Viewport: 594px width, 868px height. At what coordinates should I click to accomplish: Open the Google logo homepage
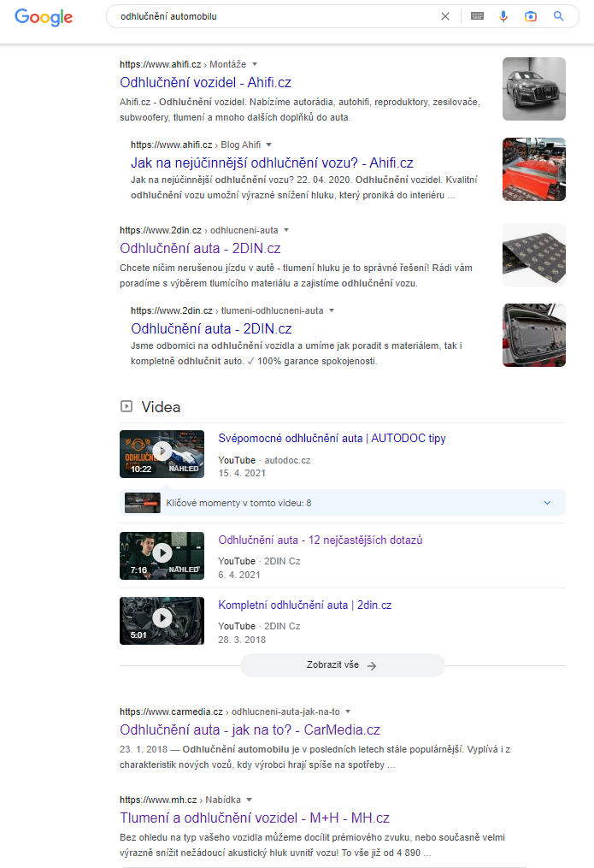point(44,17)
